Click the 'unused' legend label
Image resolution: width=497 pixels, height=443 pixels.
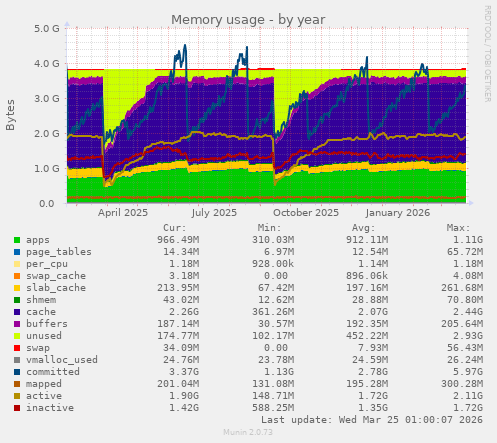pos(44,336)
